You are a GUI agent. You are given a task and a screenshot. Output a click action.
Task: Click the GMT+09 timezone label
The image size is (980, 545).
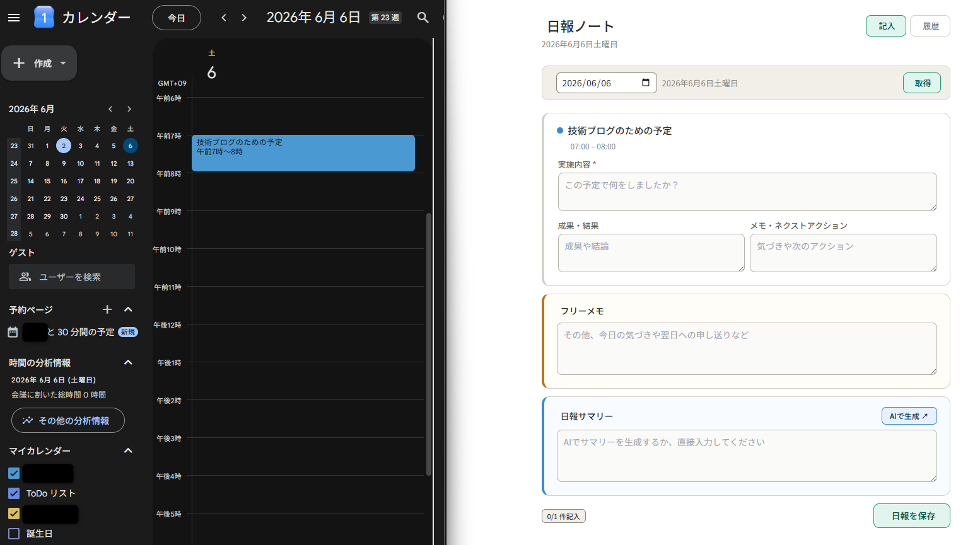point(172,83)
